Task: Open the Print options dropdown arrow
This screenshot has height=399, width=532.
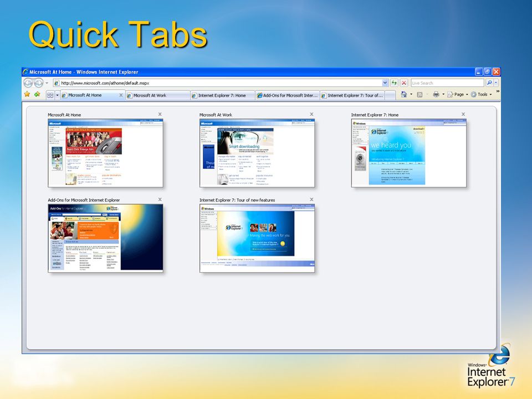Action: (443, 94)
